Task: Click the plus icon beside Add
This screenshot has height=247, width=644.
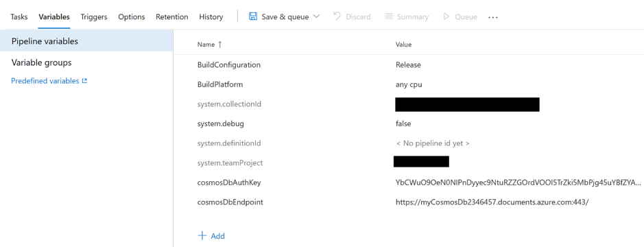Action: pyautogui.click(x=202, y=235)
